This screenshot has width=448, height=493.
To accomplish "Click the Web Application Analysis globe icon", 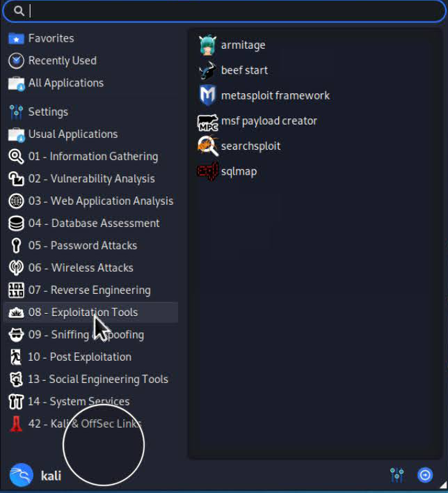I will click(16, 201).
